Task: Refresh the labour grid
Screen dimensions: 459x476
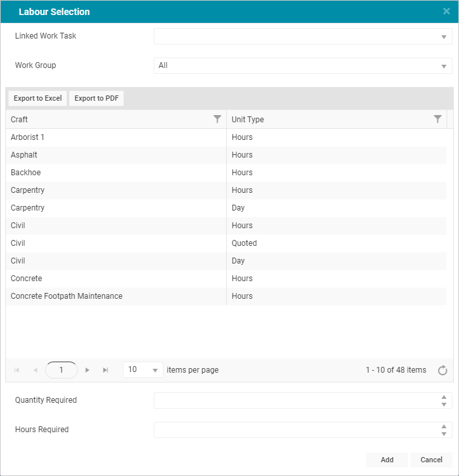Action: pyautogui.click(x=442, y=370)
